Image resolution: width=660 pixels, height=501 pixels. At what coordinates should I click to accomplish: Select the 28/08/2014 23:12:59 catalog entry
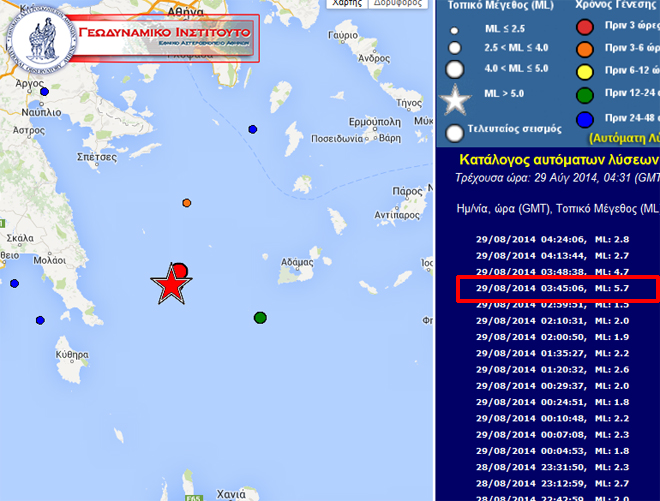552,484
